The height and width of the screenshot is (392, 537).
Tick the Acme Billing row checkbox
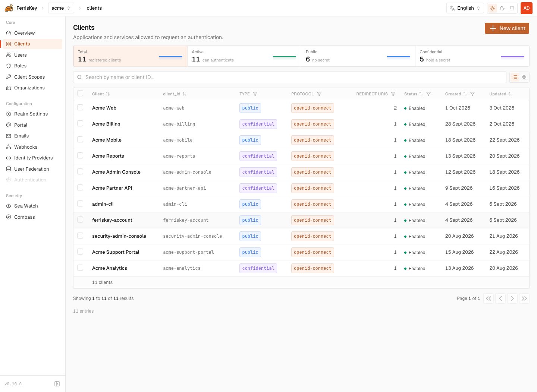pyautogui.click(x=80, y=124)
